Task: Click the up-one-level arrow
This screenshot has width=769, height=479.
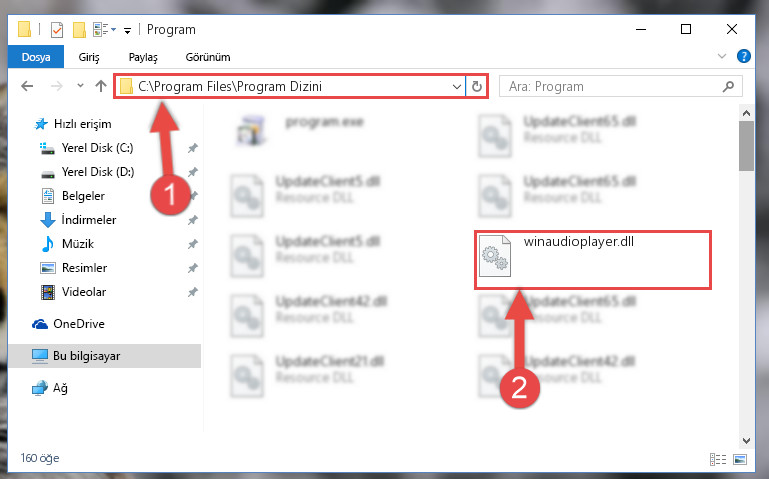Action: [x=101, y=86]
